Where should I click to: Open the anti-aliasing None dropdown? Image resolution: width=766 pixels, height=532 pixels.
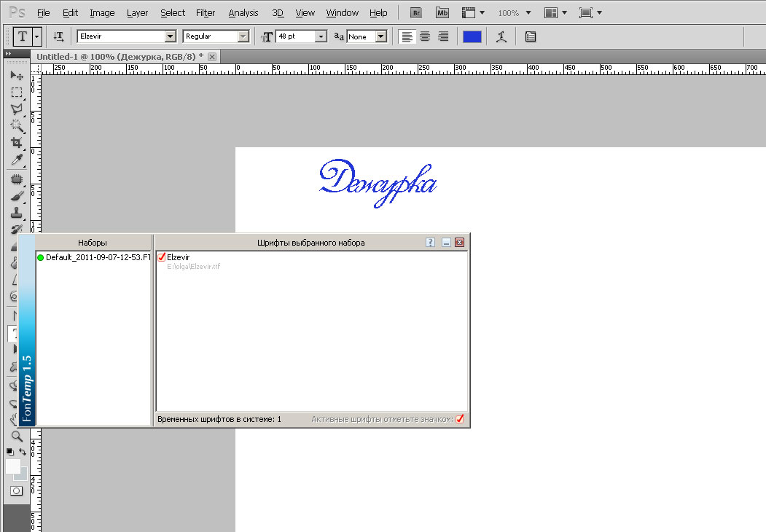tap(380, 36)
